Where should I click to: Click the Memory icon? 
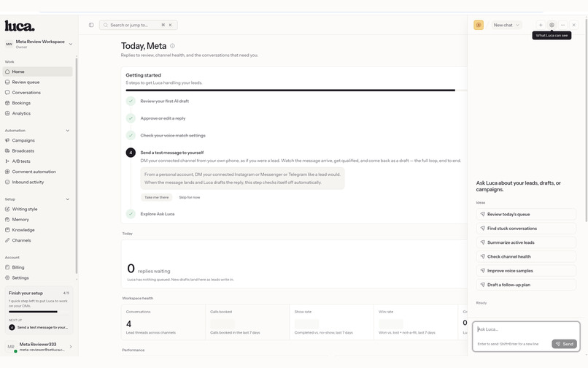7,219
